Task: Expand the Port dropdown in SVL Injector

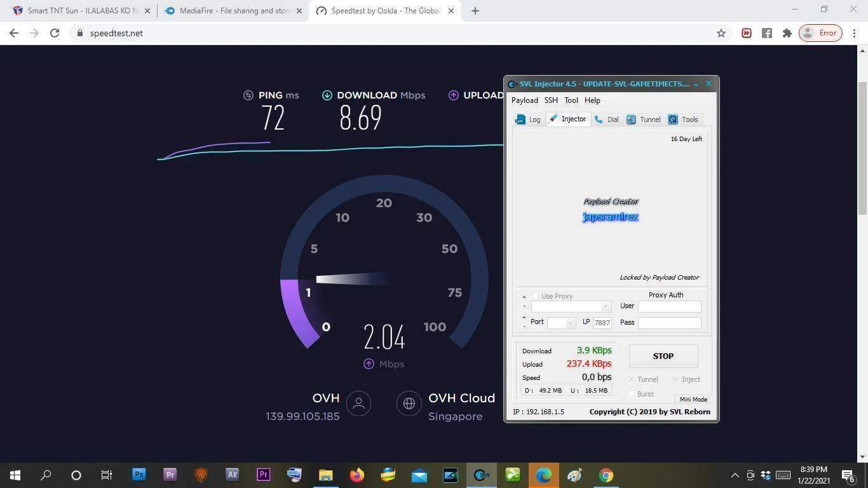Action: [570, 323]
